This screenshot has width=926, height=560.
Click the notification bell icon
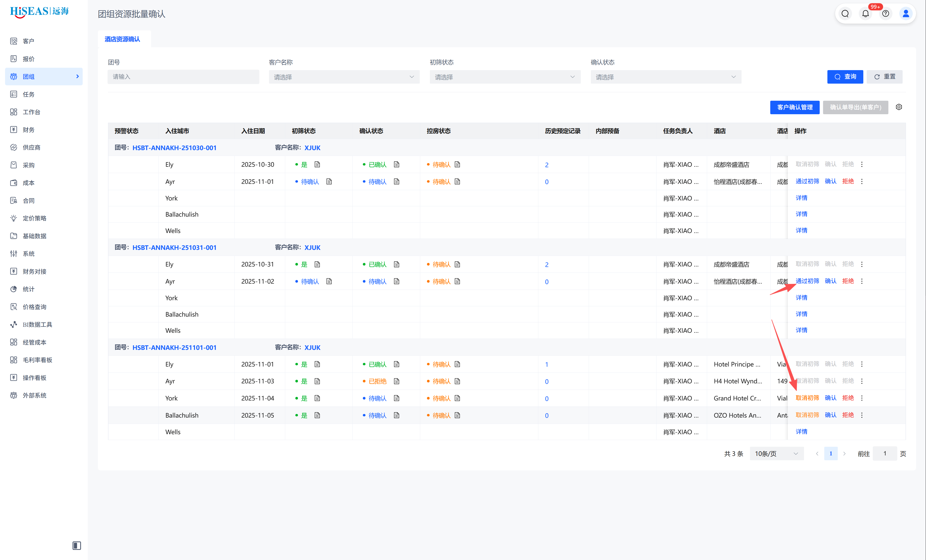pos(865,14)
